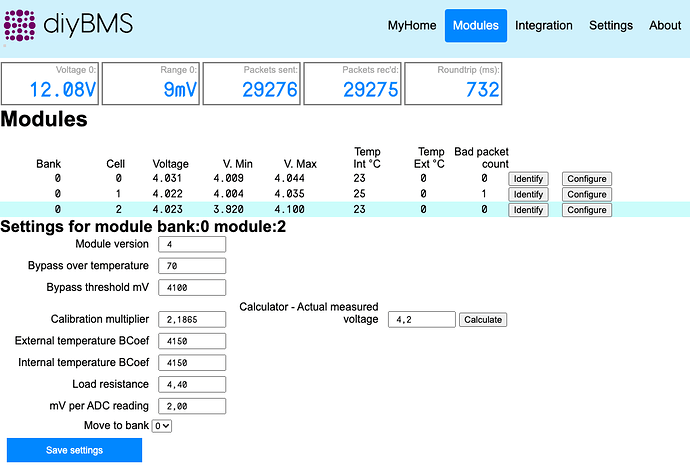The height and width of the screenshot is (465, 690).
Task: Click the Packets sent 29276 box
Action: pyautogui.click(x=251, y=84)
